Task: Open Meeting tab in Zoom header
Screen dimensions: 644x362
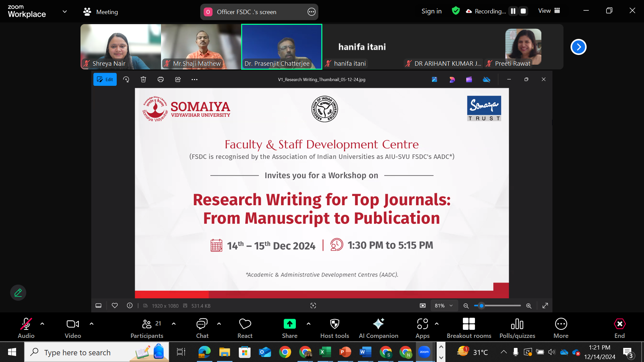Action: point(101,12)
